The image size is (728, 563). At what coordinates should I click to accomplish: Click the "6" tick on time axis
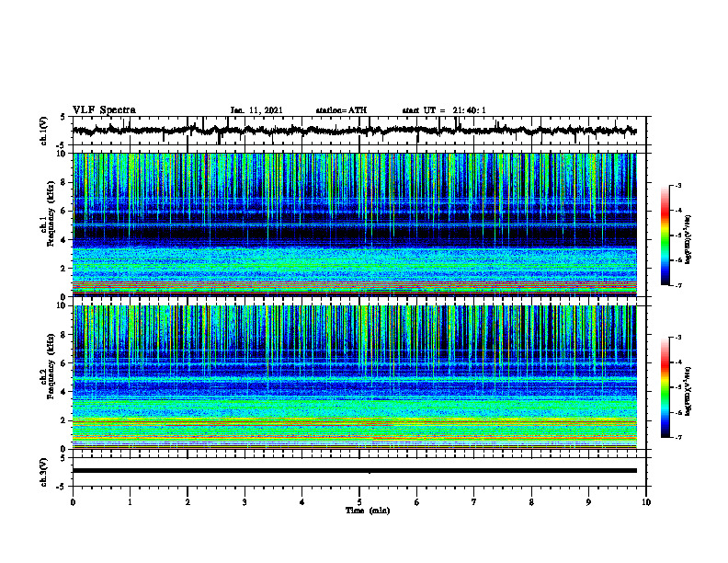[417, 502]
